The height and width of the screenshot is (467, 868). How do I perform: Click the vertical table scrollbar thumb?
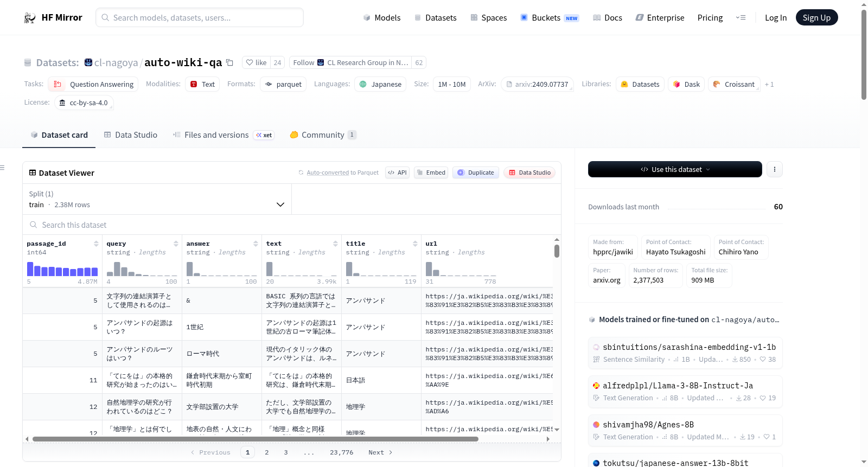pyautogui.click(x=557, y=251)
